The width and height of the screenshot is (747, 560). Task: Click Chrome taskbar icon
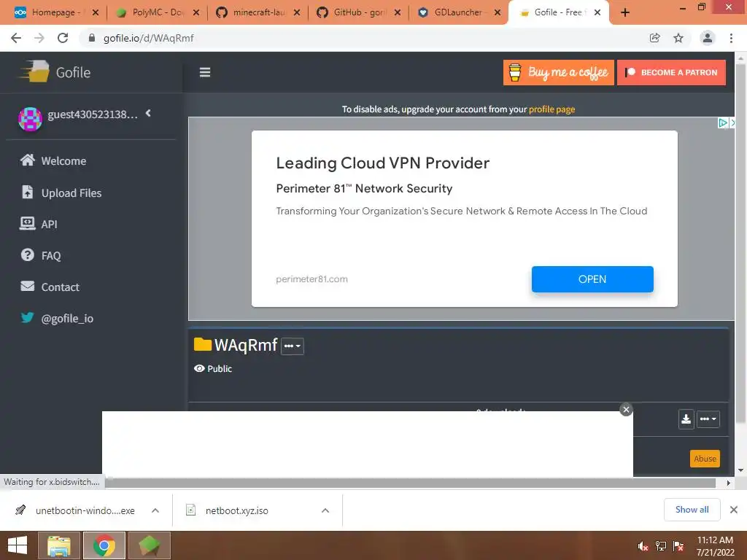pyautogui.click(x=104, y=545)
